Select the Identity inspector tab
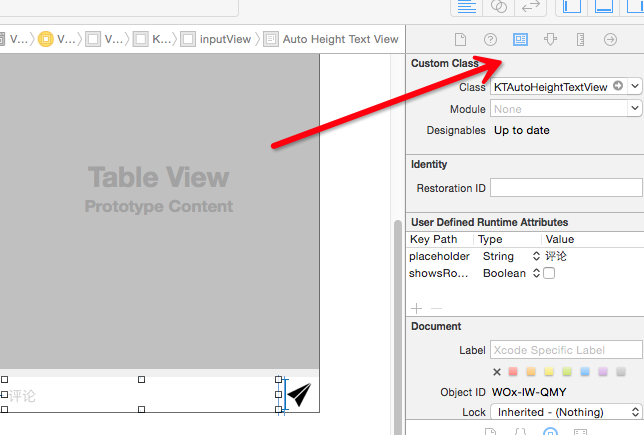The height and width of the screenshot is (435, 644). click(520, 39)
